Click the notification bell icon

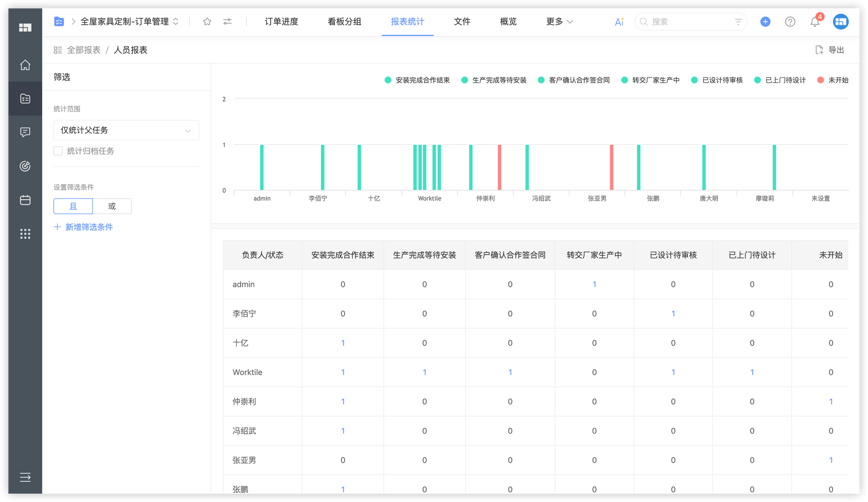click(x=815, y=22)
